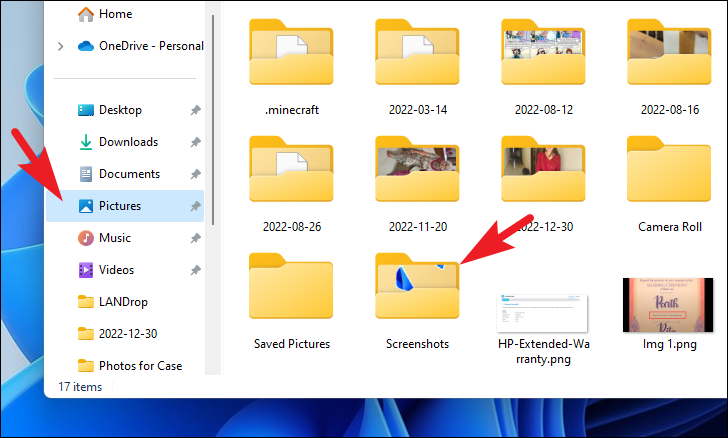Open the Saved Pictures folder
728x438 pixels.
(x=290, y=292)
